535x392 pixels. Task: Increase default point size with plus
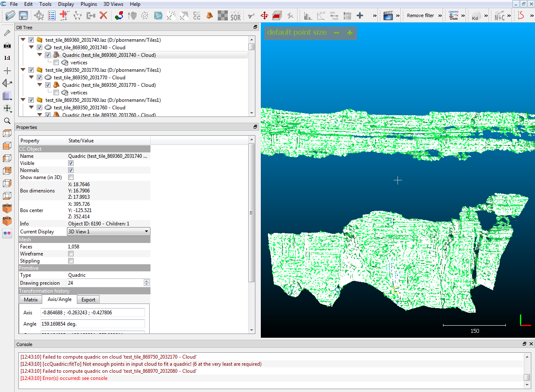[350, 33]
